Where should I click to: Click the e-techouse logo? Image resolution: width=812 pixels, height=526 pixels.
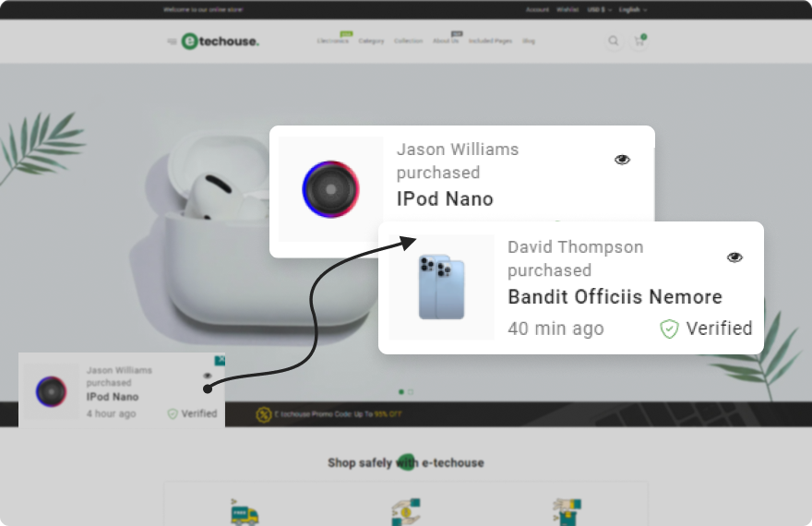pyautogui.click(x=221, y=42)
